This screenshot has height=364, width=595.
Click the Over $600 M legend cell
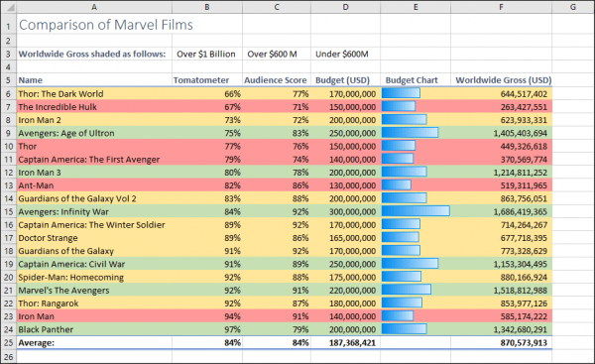[x=277, y=54]
